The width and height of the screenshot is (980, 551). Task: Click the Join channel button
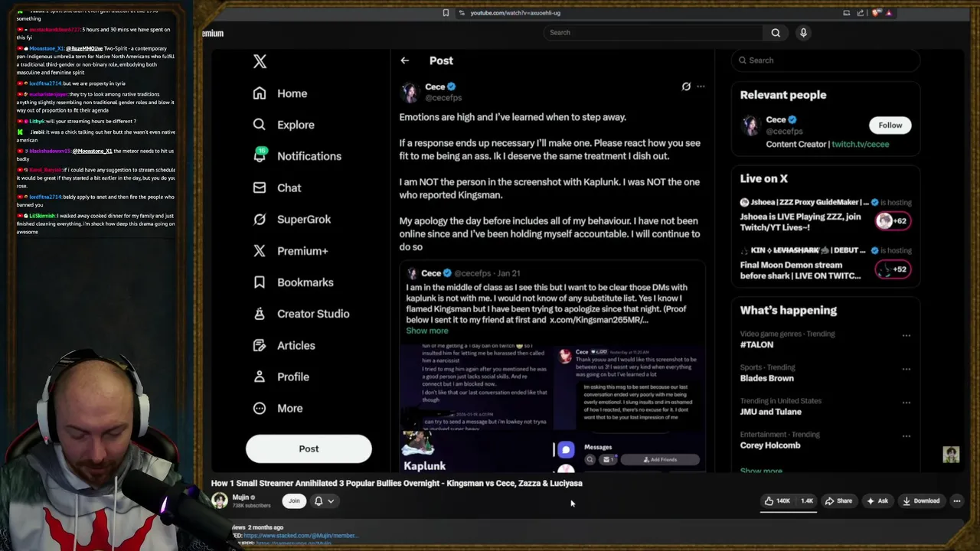pos(294,501)
